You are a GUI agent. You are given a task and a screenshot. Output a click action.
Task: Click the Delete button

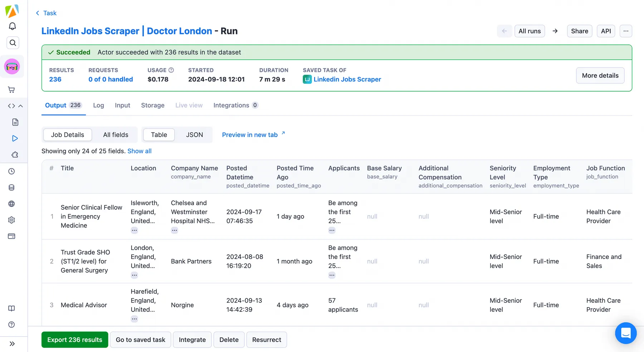coord(229,340)
